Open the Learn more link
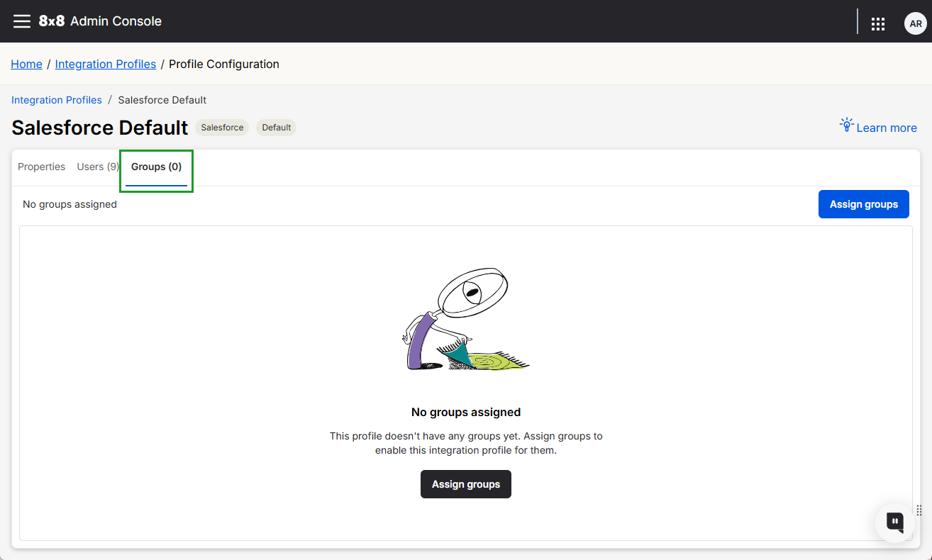 [887, 128]
